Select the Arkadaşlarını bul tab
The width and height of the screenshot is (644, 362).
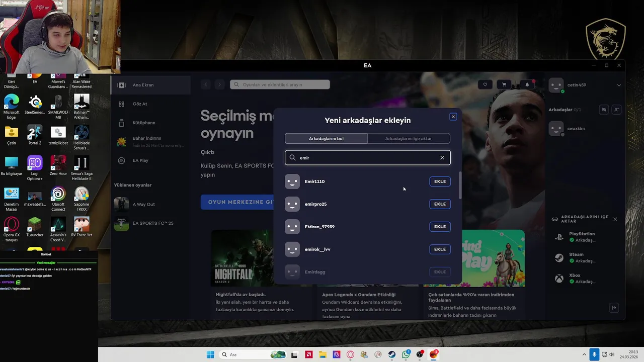326,138
